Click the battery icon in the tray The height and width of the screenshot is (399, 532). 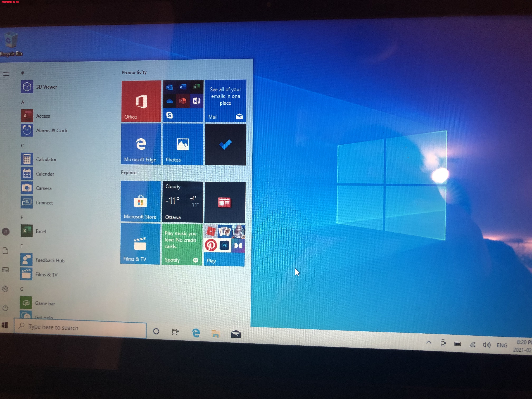tap(458, 344)
